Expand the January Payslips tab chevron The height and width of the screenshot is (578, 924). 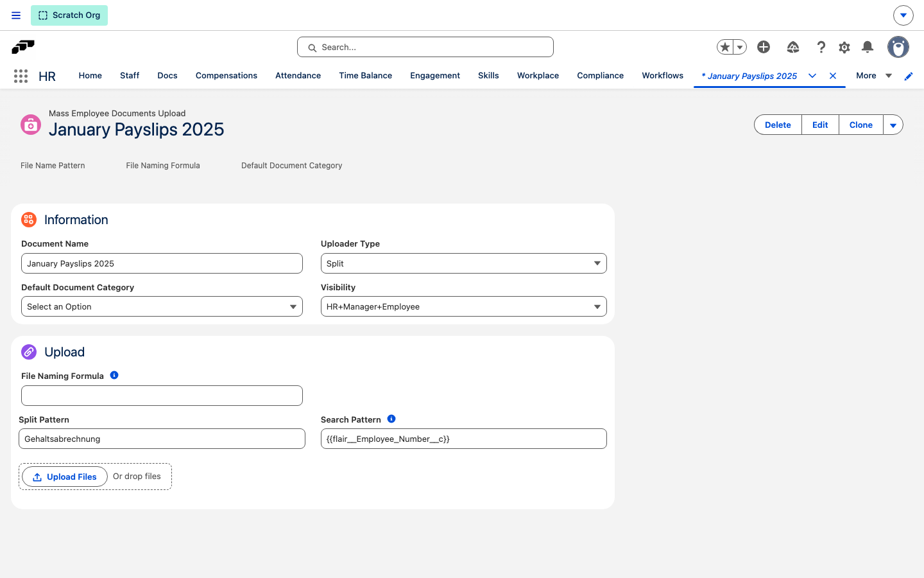(x=812, y=76)
